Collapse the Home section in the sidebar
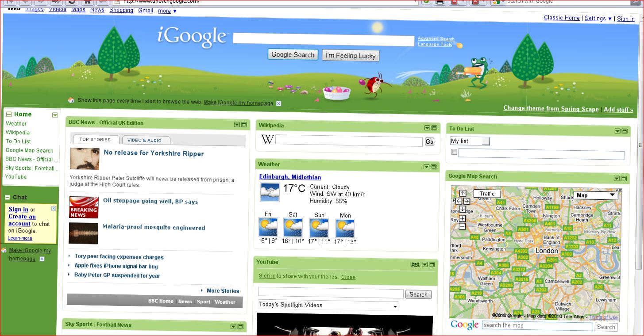The width and height of the screenshot is (644, 336). coord(8,114)
